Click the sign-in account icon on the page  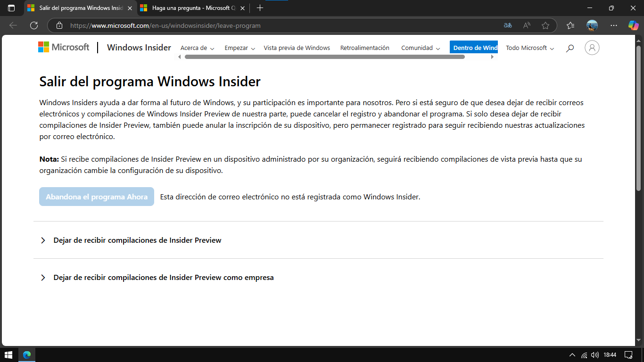(592, 48)
